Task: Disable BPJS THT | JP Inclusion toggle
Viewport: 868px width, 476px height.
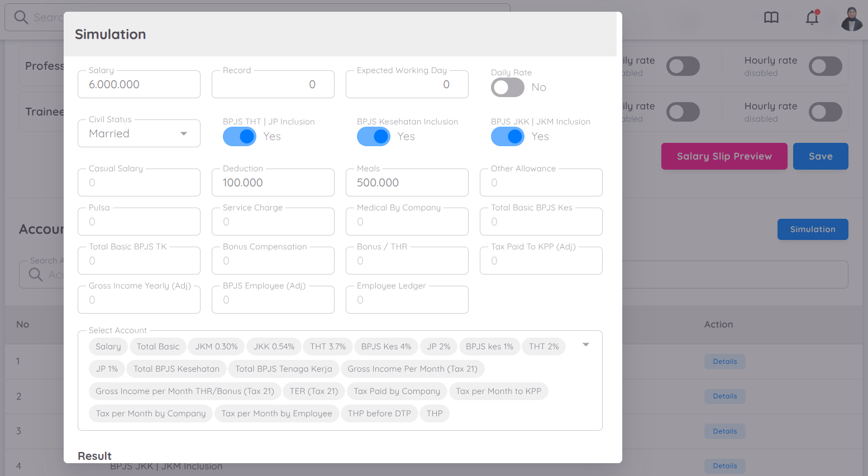Action: [x=240, y=137]
